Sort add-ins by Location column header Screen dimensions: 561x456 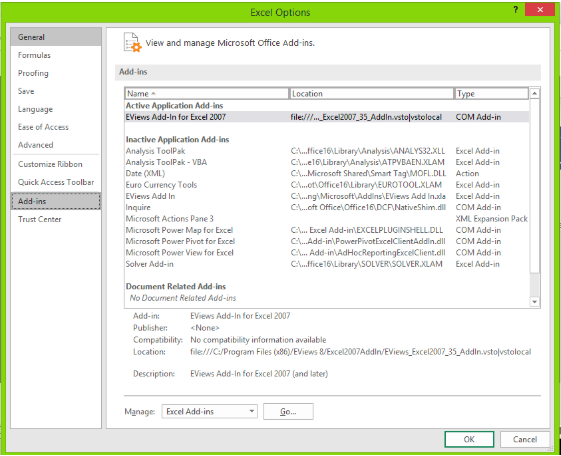371,93
